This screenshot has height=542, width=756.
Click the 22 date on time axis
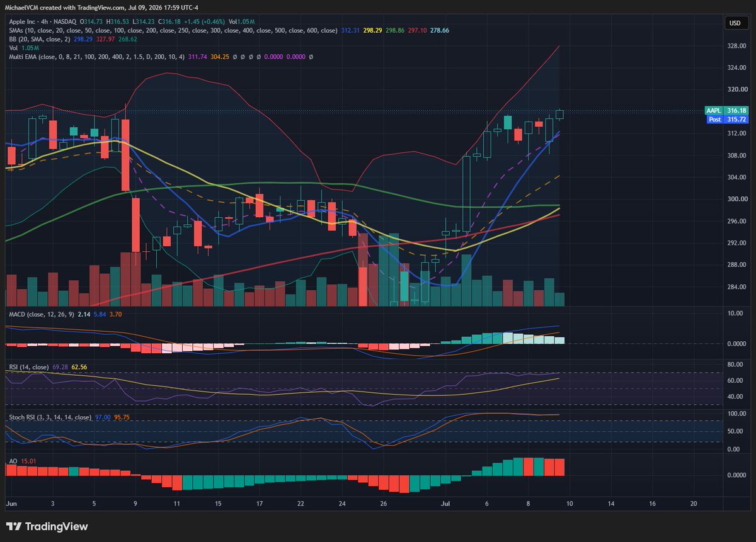(x=301, y=504)
